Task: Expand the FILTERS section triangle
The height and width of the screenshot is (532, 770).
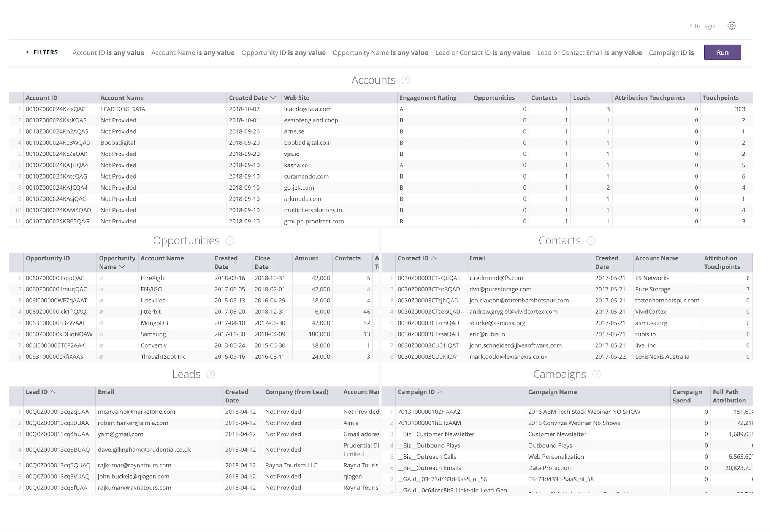Action: (27, 52)
